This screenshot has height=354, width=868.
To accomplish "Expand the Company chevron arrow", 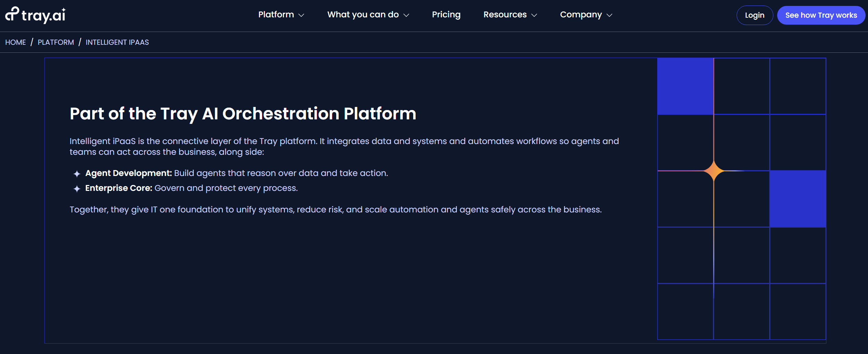I will (609, 15).
